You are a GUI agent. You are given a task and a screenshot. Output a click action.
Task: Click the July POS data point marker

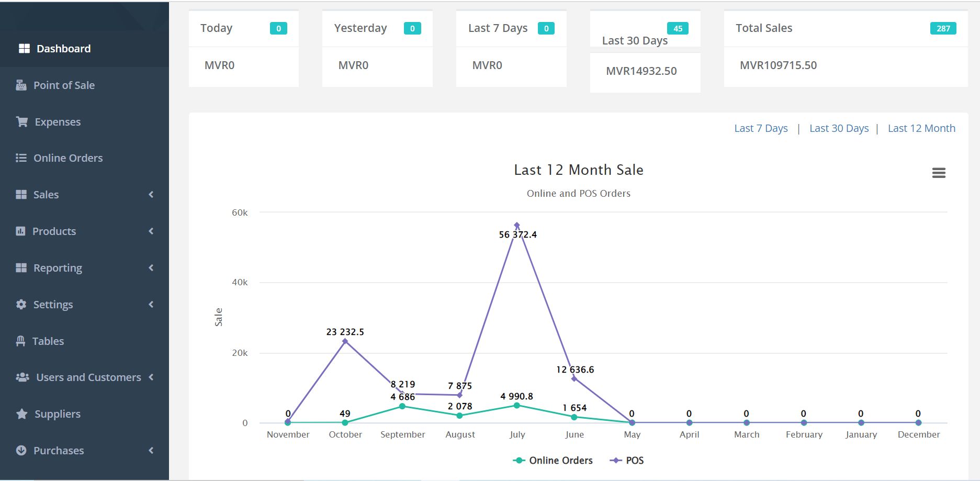[x=517, y=226]
